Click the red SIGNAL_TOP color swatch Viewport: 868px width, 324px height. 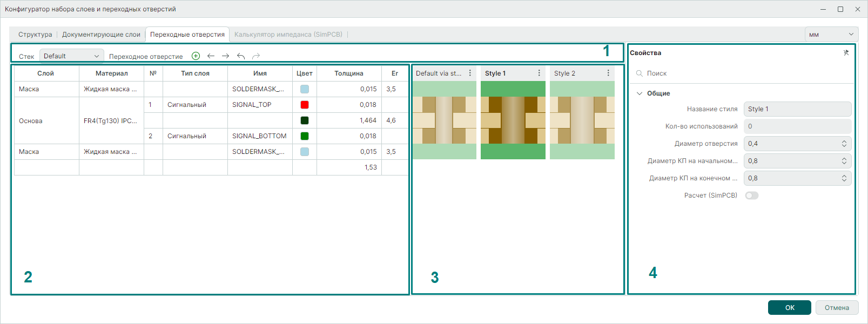click(x=305, y=105)
